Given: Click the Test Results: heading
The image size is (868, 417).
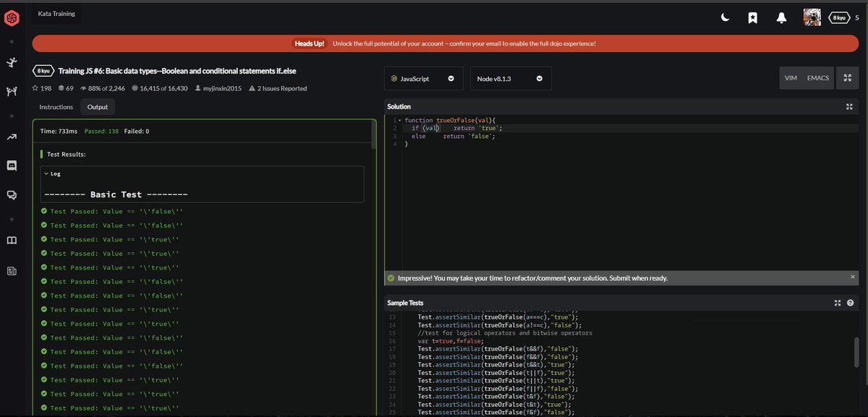Looking at the screenshot, I should pyautogui.click(x=66, y=154).
